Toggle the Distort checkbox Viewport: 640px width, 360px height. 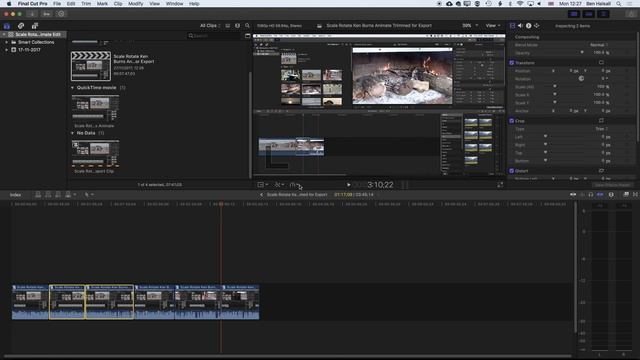[x=511, y=171]
